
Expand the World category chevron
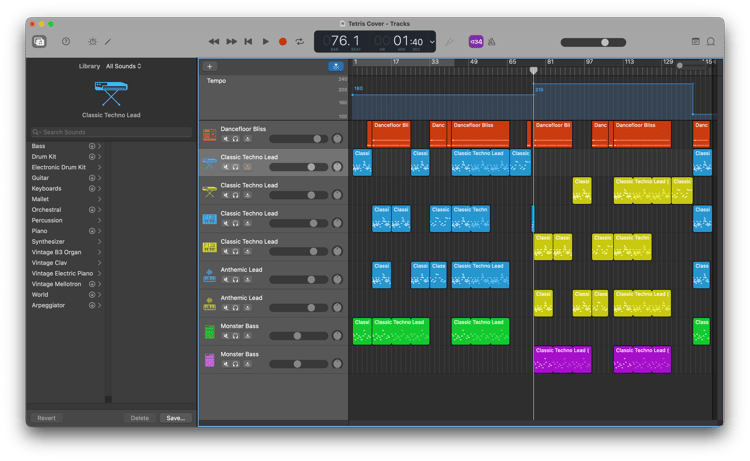point(99,295)
